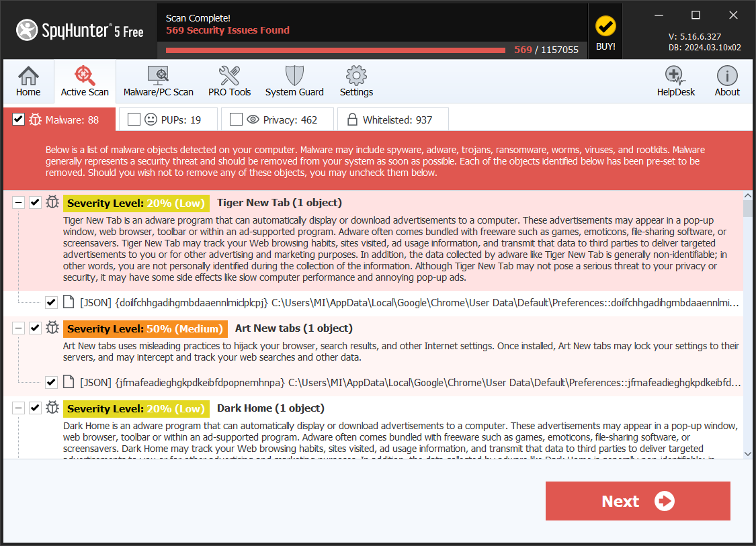This screenshot has height=546, width=756.
Task: Click the red scan progress bar
Action: (x=335, y=50)
